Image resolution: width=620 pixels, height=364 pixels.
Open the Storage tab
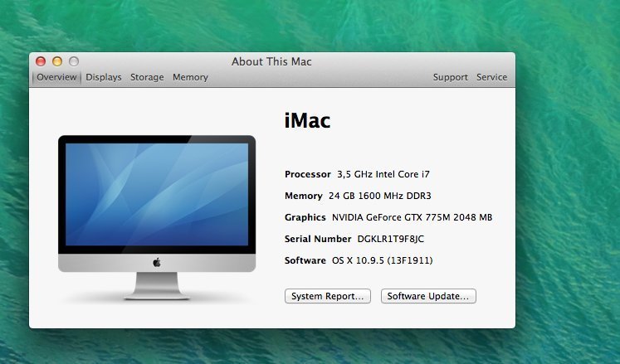(x=147, y=77)
